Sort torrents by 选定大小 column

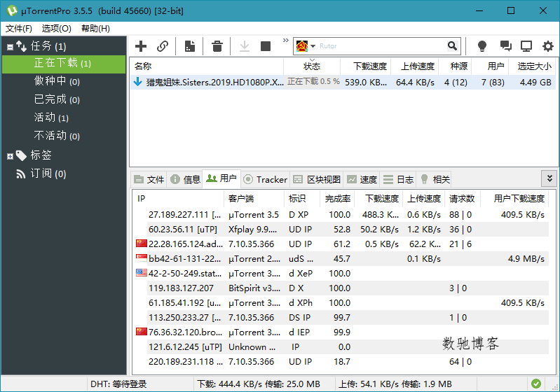531,66
